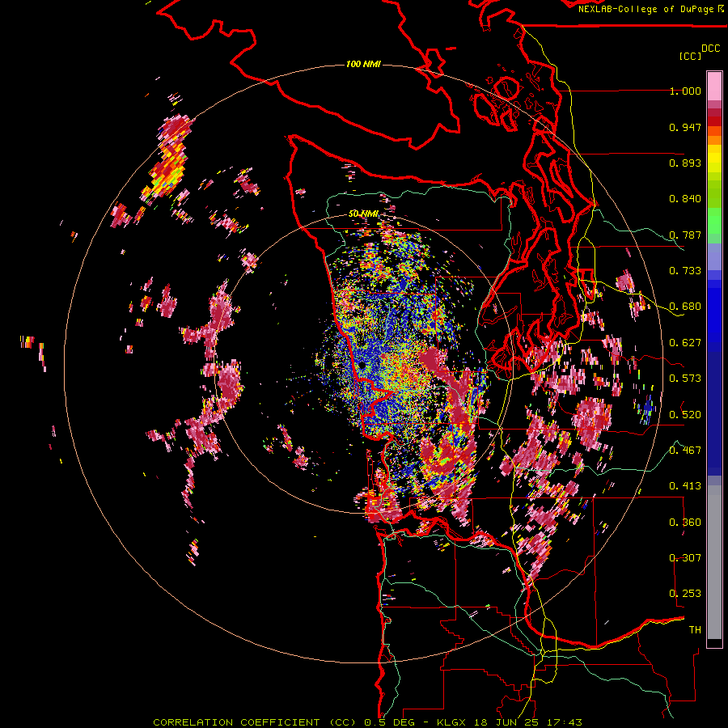728x728 pixels.
Task: Click the black radar site dot at center
Action: [x=362, y=366]
